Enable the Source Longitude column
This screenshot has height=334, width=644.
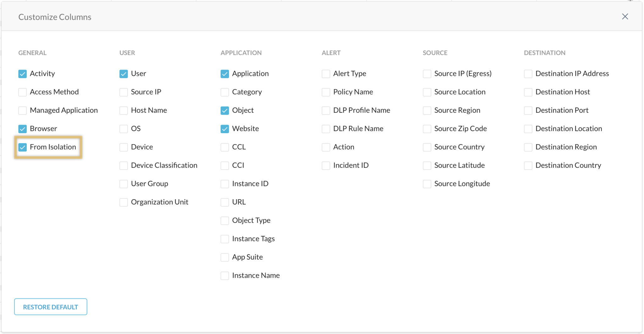click(427, 184)
